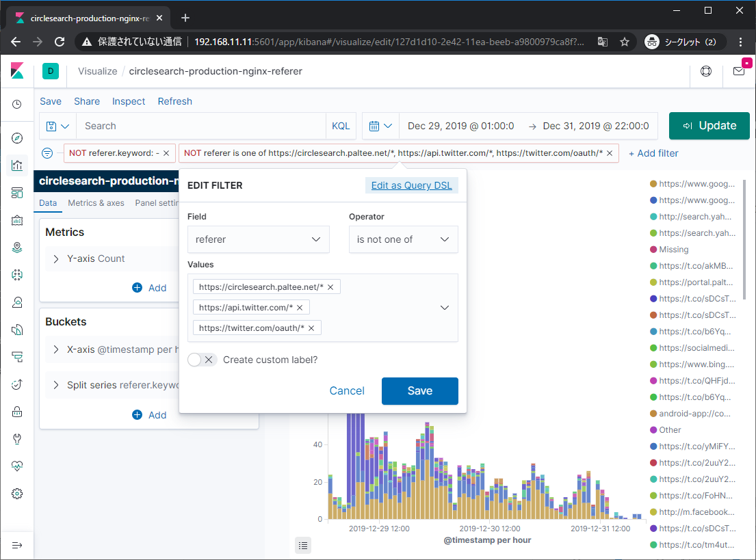Image resolution: width=756 pixels, height=560 pixels.
Task: Click Inspect in the top menu
Action: coord(129,101)
